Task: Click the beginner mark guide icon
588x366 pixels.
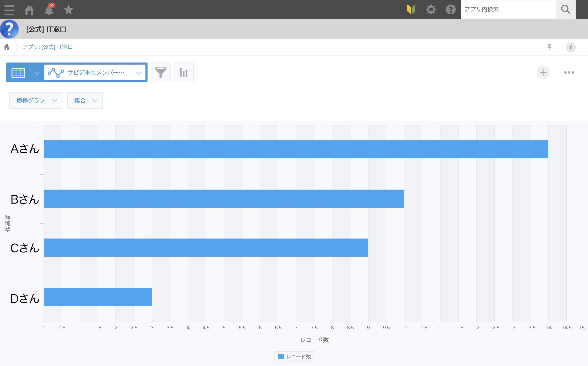Action: click(411, 10)
